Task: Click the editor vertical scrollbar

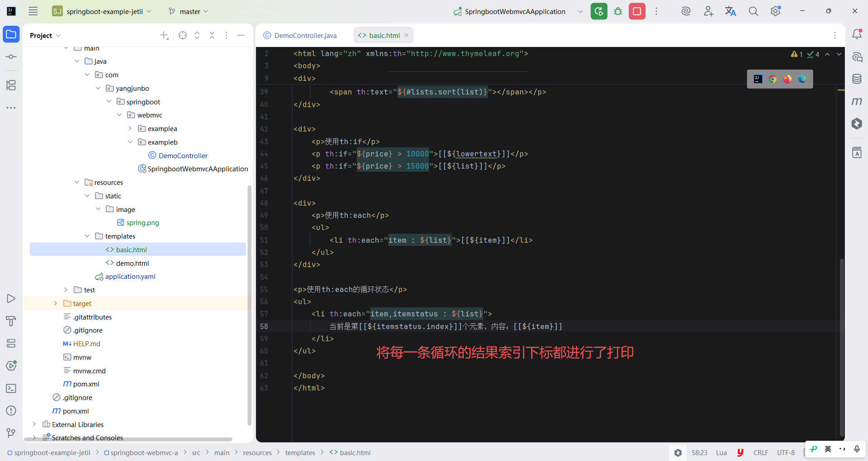Action: [842, 347]
